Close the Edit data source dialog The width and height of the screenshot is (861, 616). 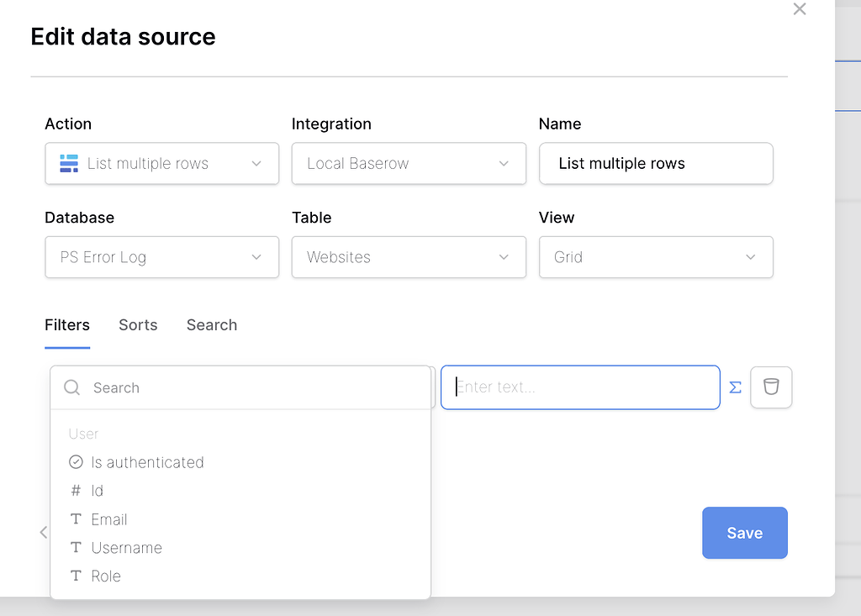(799, 9)
